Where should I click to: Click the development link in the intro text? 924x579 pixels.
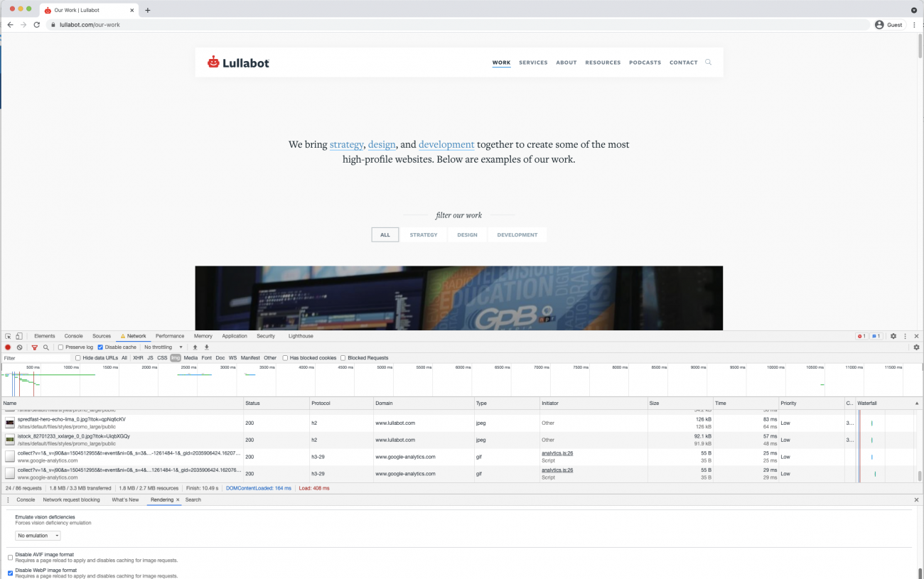[x=446, y=145]
